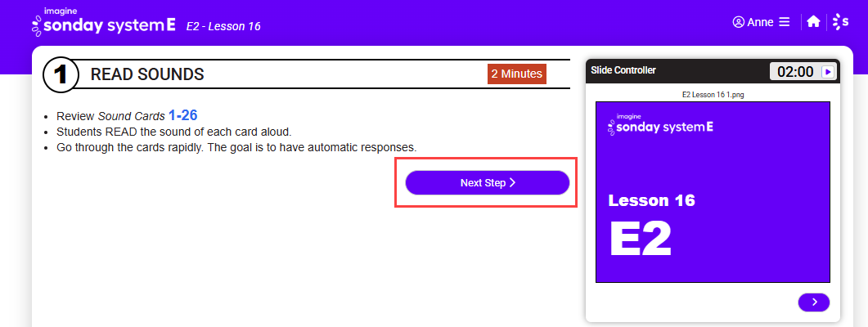Image resolution: width=868 pixels, height=327 pixels.
Task: Click the 2 Minutes duration badge
Action: (517, 74)
